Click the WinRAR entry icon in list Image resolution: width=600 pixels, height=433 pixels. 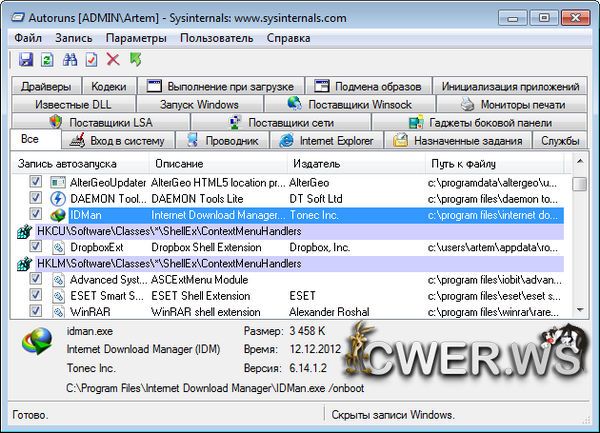57,312
